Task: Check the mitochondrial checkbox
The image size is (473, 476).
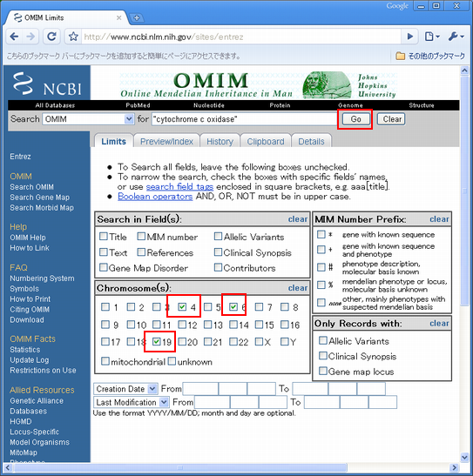Action: 105,361
